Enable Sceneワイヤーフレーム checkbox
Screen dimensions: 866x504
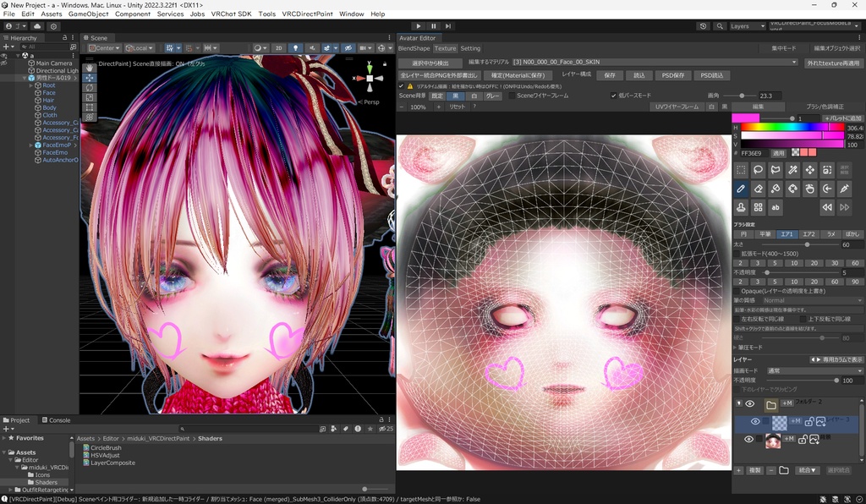[x=512, y=96]
